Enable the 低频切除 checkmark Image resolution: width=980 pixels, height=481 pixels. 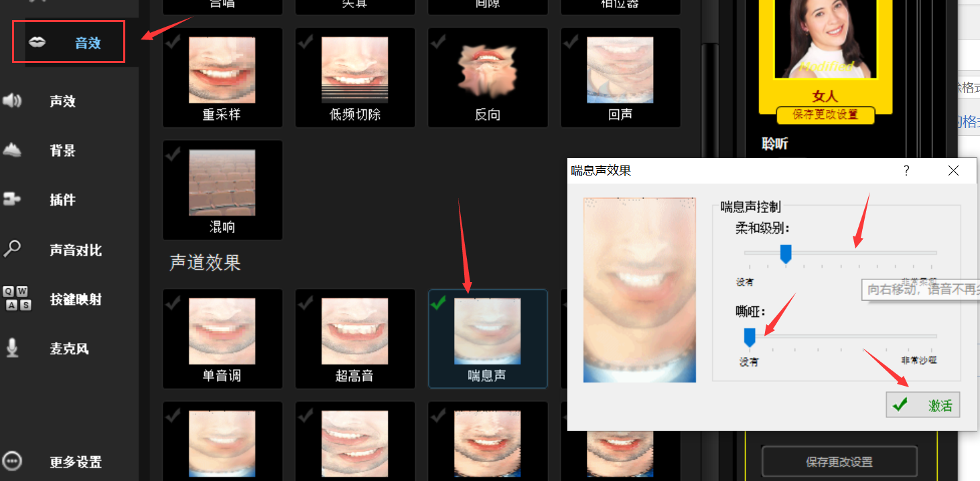tap(305, 42)
